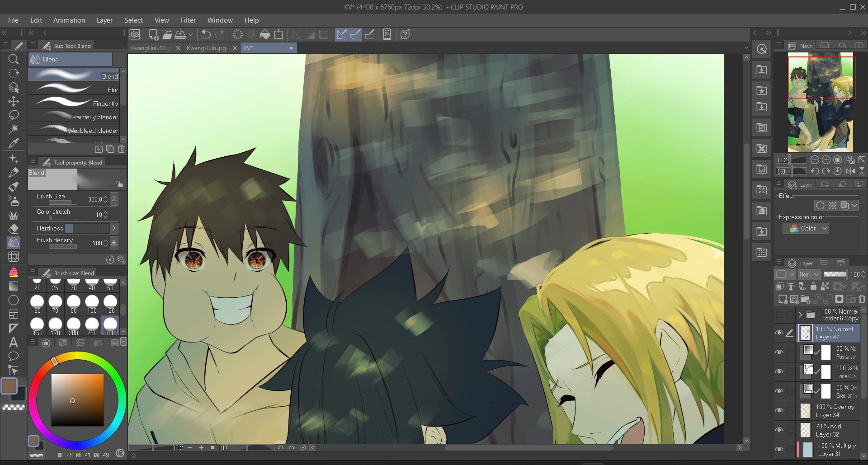
Task: Click the New canvas icon
Action: (x=153, y=34)
